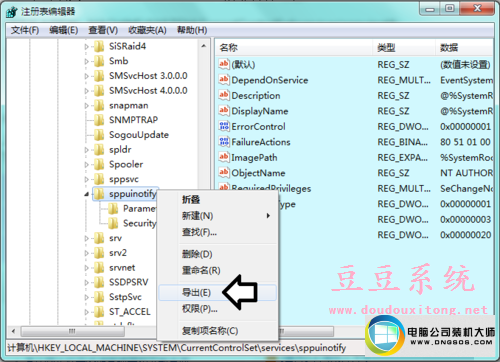Expand the srv key
This screenshot has width=500, height=362.
click(x=87, y=238)
